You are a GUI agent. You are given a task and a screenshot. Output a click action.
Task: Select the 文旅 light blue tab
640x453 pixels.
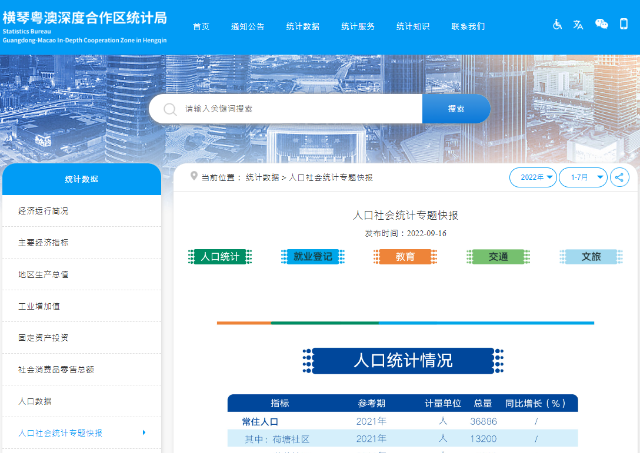click(591, 257)
